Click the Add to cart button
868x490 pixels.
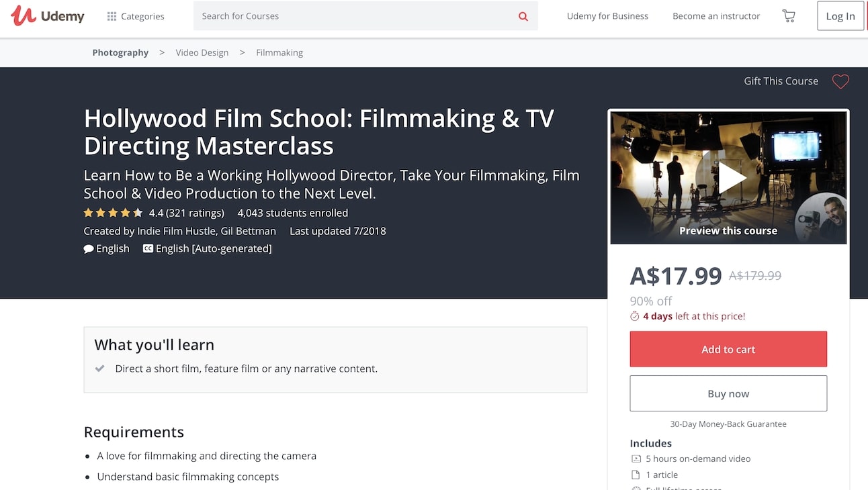tap(728, 349)
